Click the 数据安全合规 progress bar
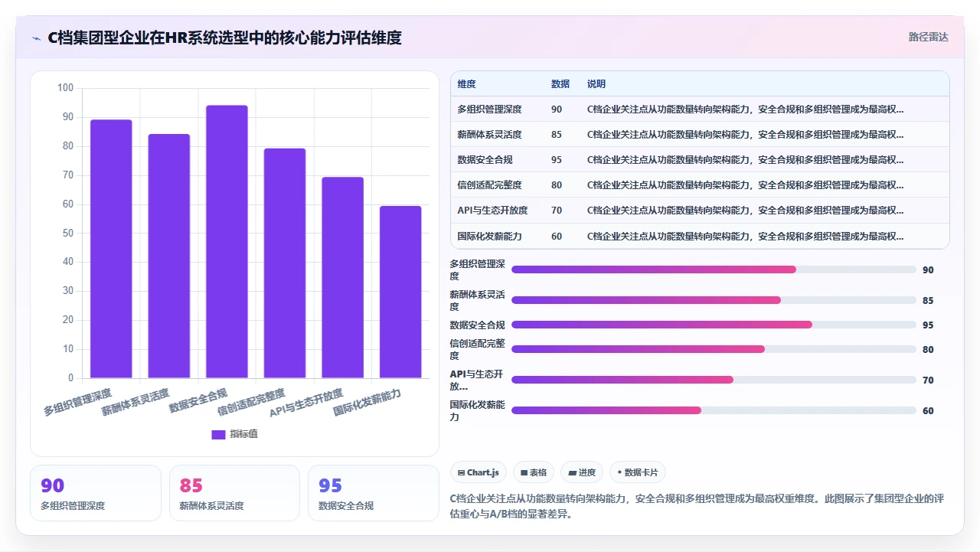Image resolution: width=980 pixels, height=552 pixels. click(x=714, y=325)
